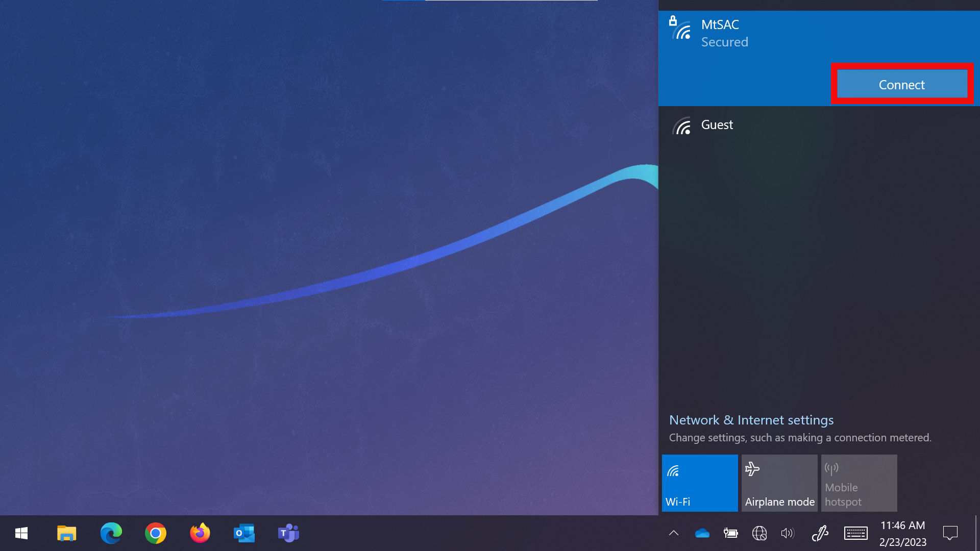Open the Start menu

click(21, 533)
